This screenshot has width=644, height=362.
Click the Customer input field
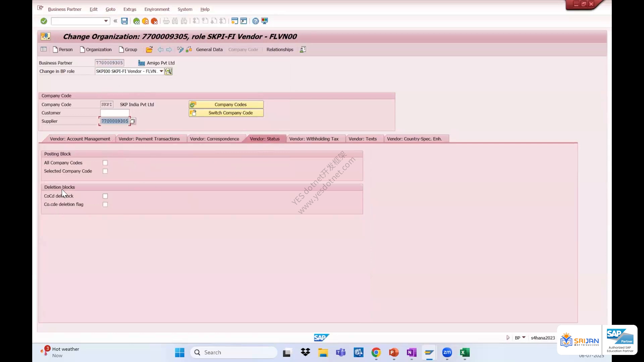[115, 113]
